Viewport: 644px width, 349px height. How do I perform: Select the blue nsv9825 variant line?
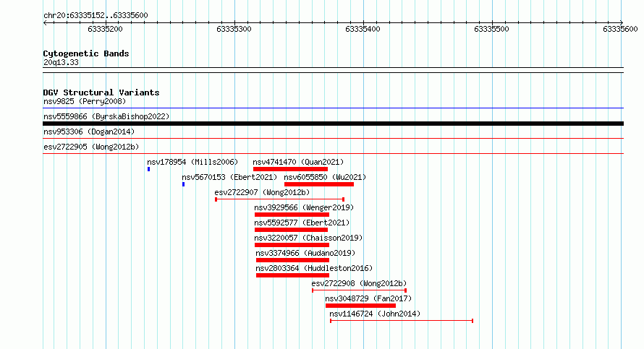pos(333,108)
